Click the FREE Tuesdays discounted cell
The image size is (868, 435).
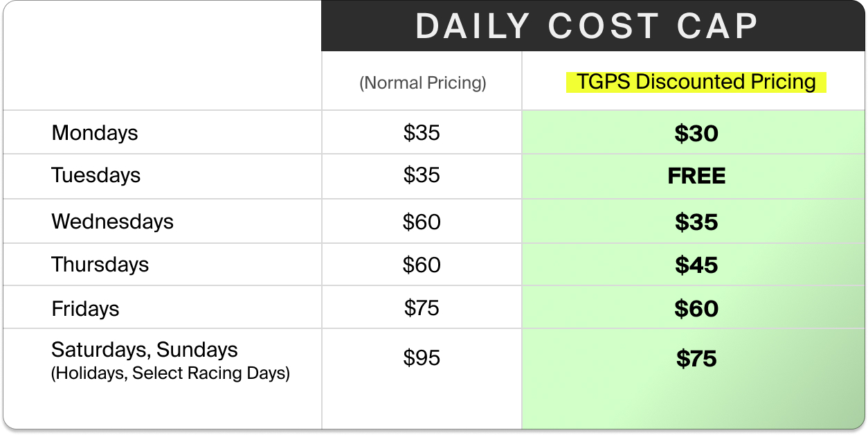coord(696,176)
